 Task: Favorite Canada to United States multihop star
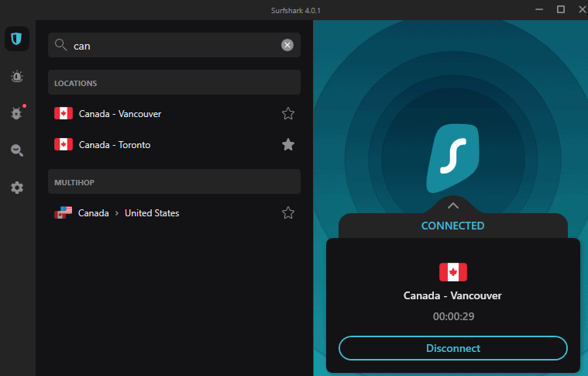(288, 212)
